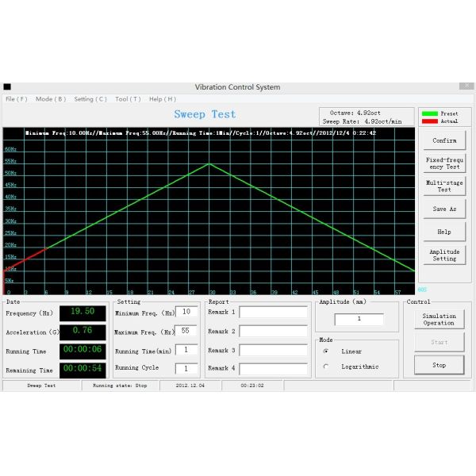Open the Mode menu
The width and height of the screenshot is (476, 476).
(50, 99)
